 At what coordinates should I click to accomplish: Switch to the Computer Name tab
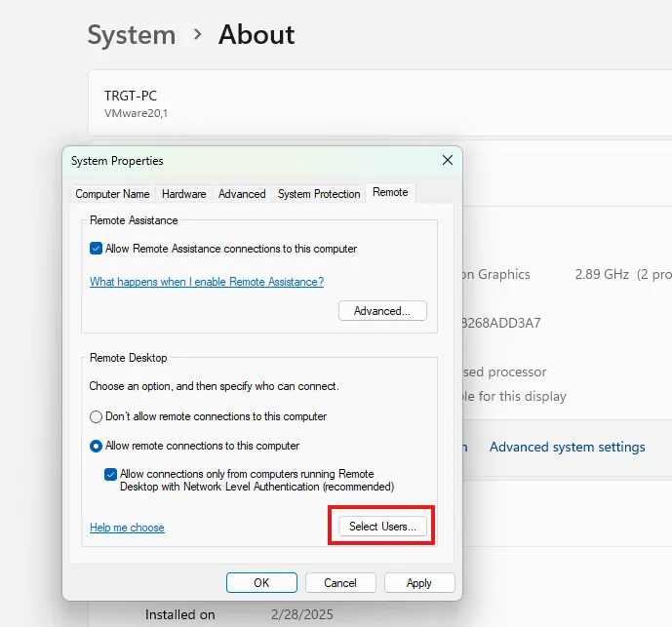[x=112, y=194]
